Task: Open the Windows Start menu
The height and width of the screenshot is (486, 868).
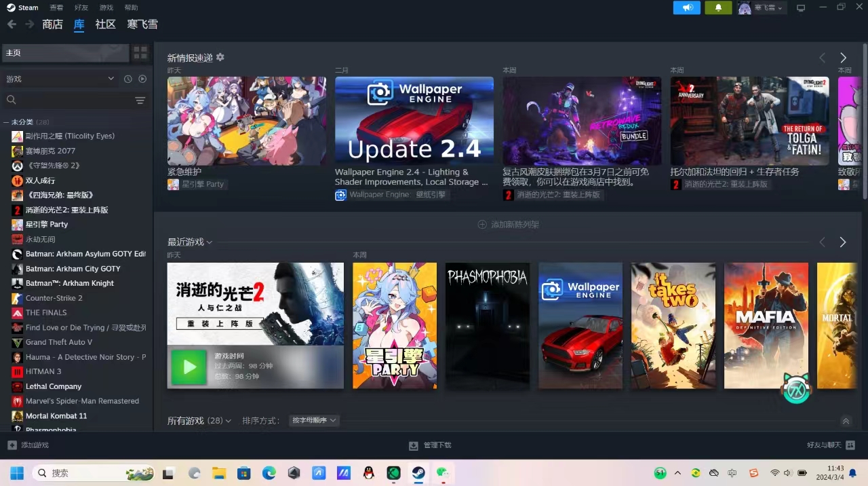Action: tap(17, 473)
